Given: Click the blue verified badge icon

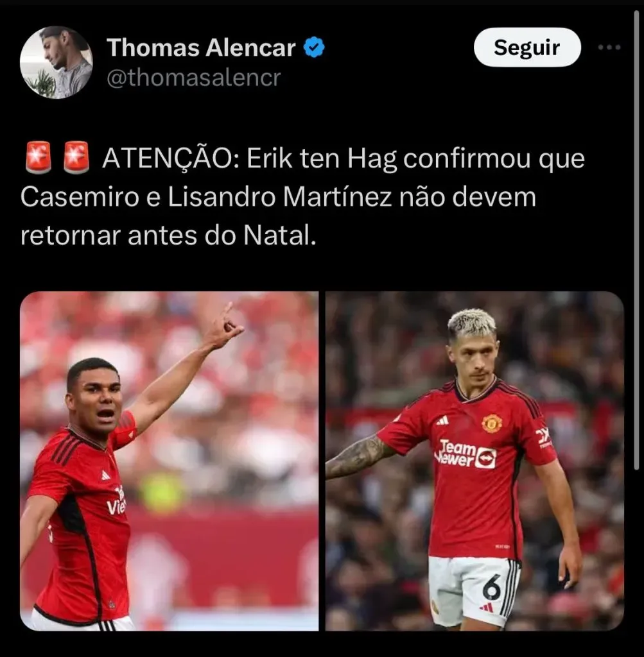Looking at the screenshot, I should click(314, 47).
